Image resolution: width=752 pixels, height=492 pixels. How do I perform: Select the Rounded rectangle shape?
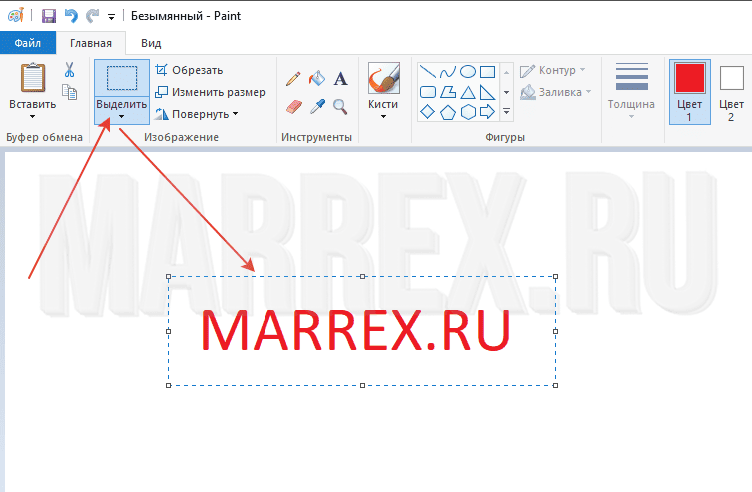pyautogui.click(x=427, y=92)
